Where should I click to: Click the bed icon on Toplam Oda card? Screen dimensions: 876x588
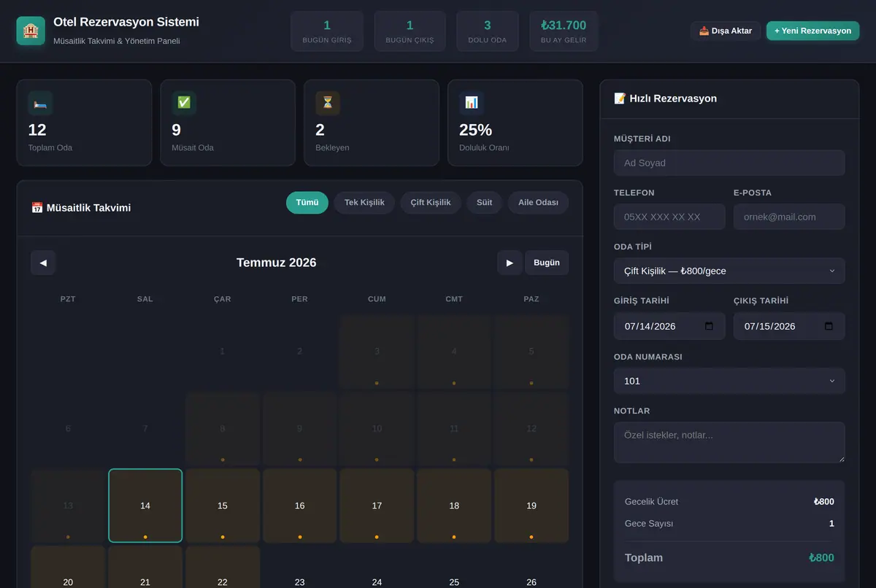point(40,103)
